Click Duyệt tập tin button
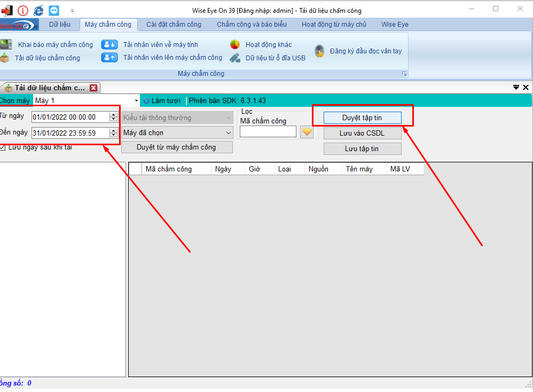This screenshot has height=392, width=533. click(x=362, y=117)
